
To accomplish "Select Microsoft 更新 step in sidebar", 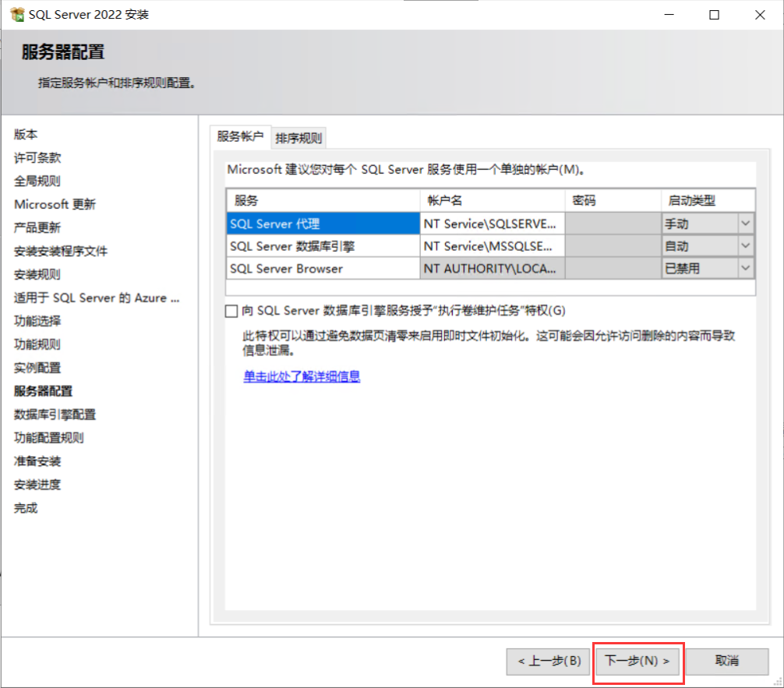I will [55, 204].
